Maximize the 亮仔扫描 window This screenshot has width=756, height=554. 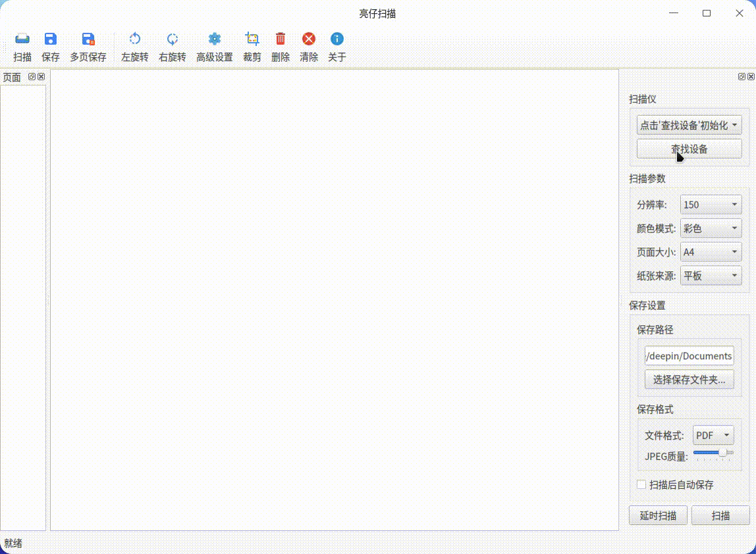(x=707, y=14)
